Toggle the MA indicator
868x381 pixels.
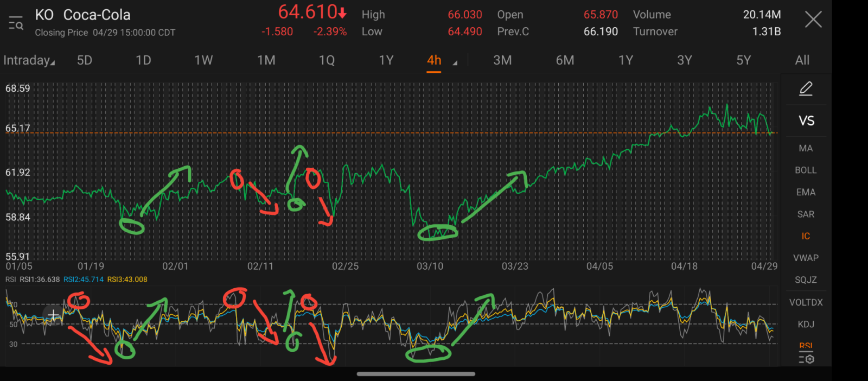(x=806, y=148)
